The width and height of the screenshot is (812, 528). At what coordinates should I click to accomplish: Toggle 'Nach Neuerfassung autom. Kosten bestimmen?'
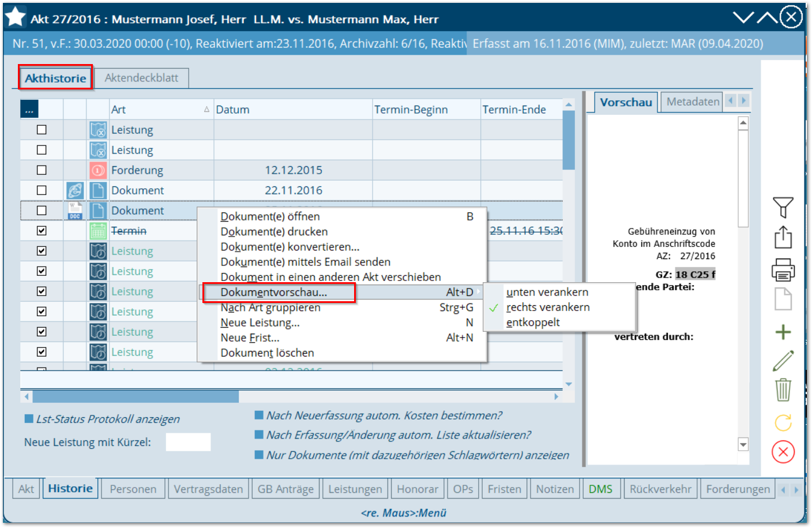pyautogui.click(x=259, y=415)
